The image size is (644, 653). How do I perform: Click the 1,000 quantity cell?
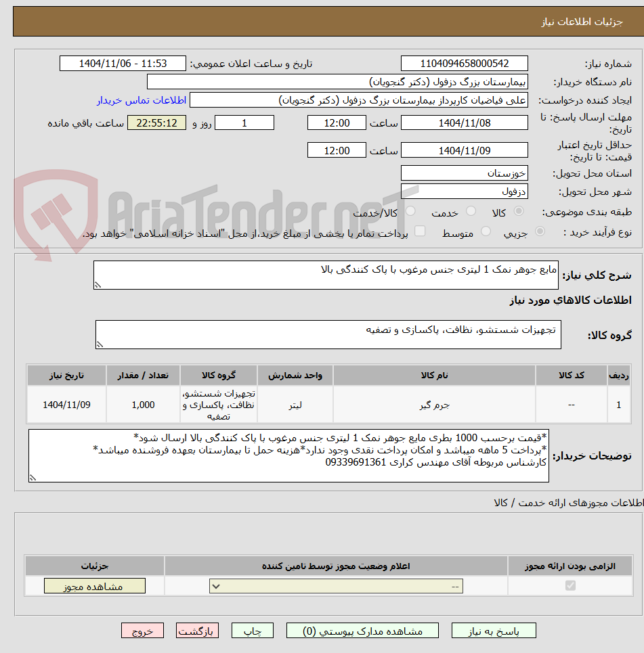click(143, 405)
